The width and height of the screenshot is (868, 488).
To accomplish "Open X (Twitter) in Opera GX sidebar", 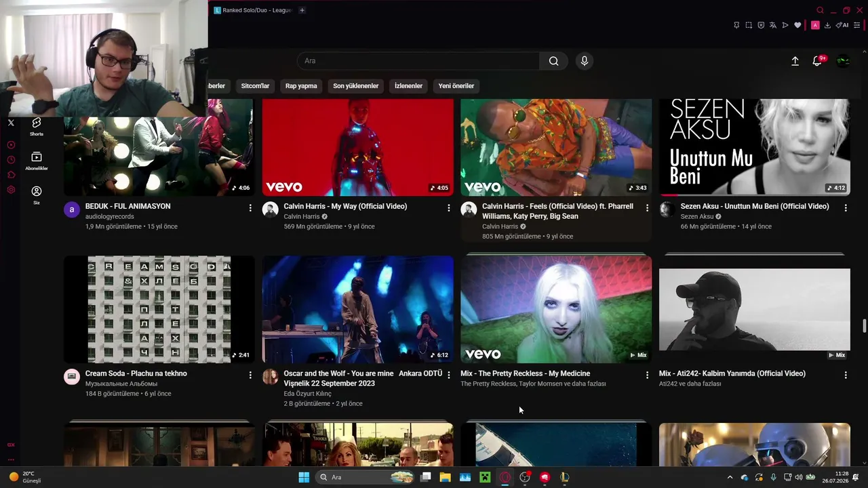I will (x=11, y=123).
